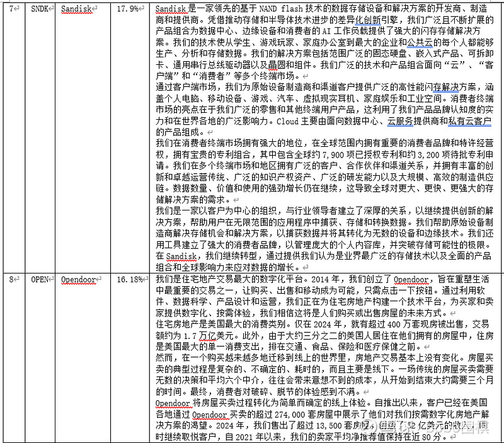
Task: Click the number '7,900' in patent sentence
Action: 333,155
